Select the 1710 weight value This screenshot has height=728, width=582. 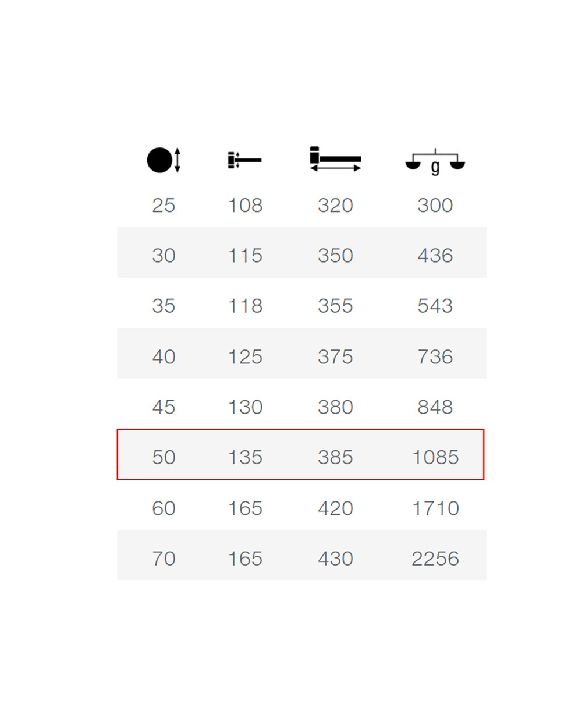[435, 508]
